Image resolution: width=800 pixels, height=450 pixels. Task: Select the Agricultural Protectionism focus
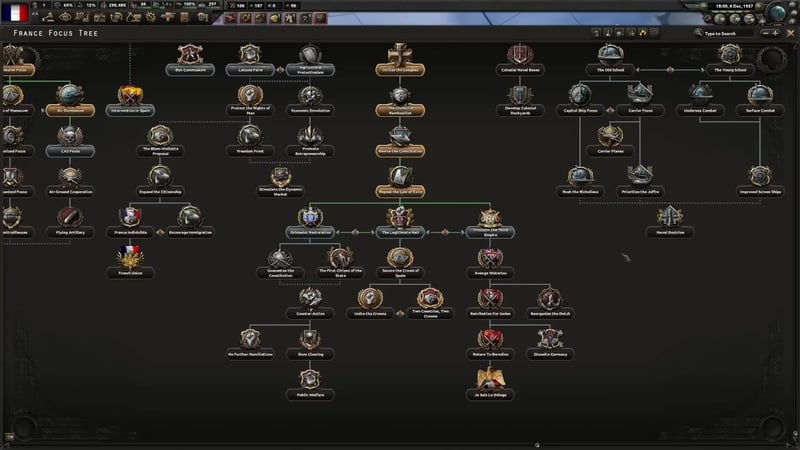(x=310, y=60)
